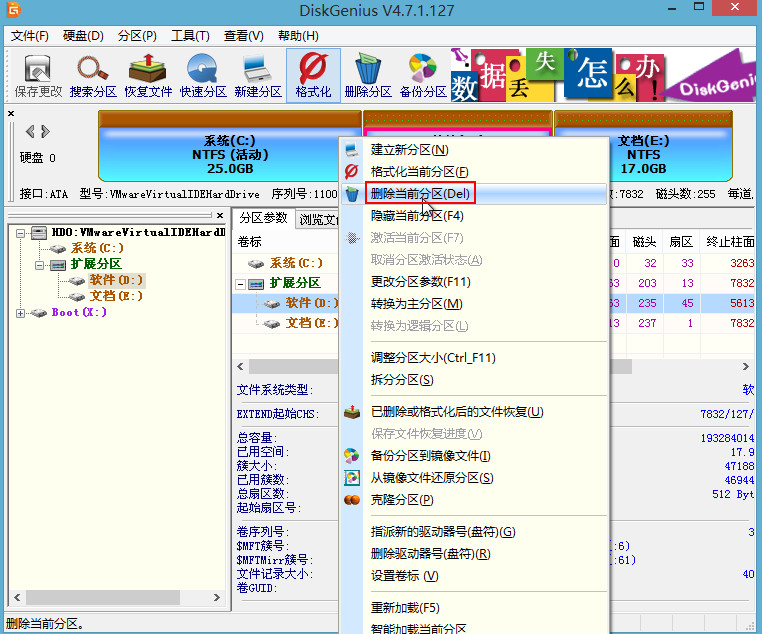This screenshot has height=634, width=762.
Task: Select 系统(C:) row in partition table
Action: click(x=295, y=263)
